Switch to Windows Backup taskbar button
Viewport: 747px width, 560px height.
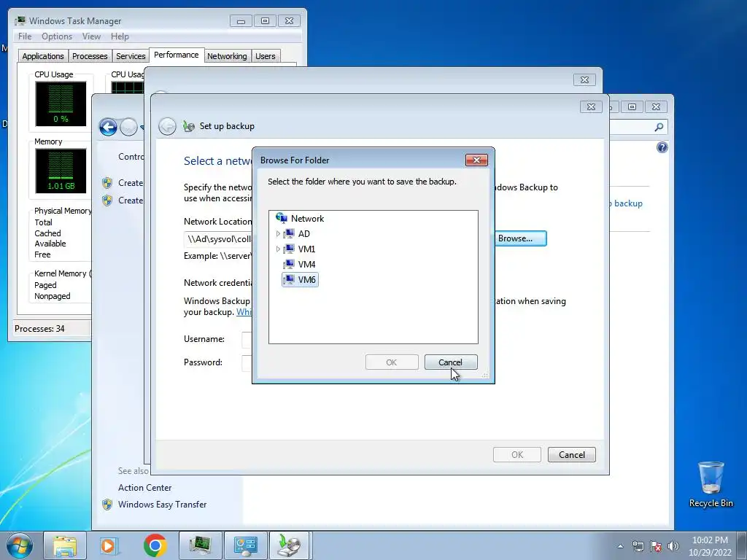[x=290, y=545]
